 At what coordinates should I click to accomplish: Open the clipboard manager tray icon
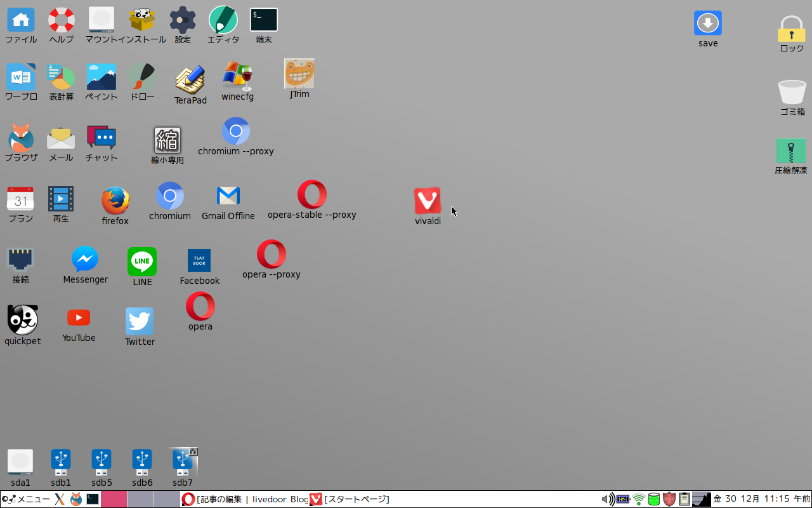[x=684, y=499]
